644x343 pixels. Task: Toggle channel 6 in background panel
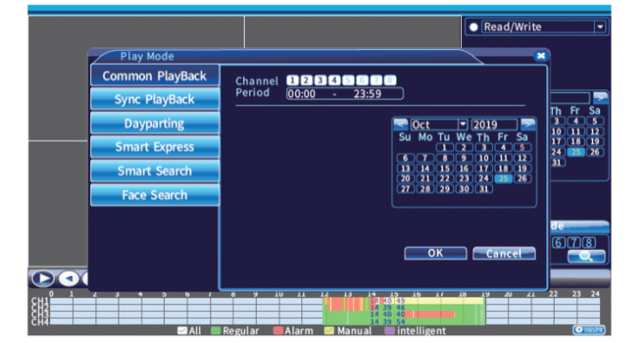pyautogui.click(x=558, y=242)
